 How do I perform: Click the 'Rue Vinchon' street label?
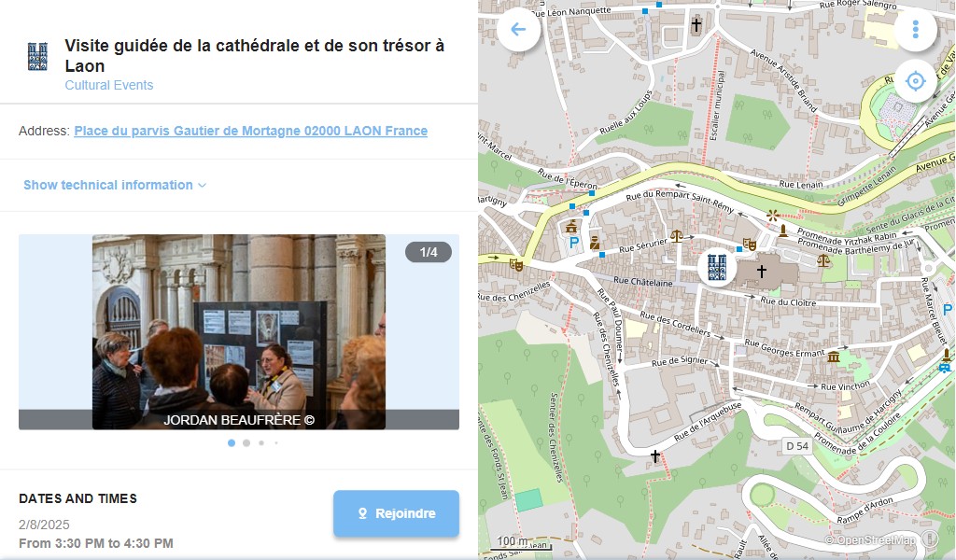[845, 386]
